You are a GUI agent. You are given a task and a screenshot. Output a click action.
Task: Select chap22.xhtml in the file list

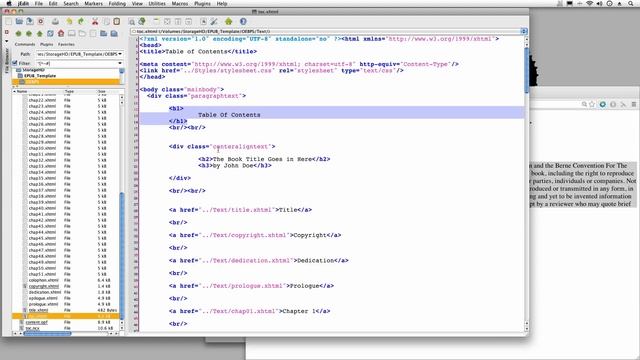(42, 100)
